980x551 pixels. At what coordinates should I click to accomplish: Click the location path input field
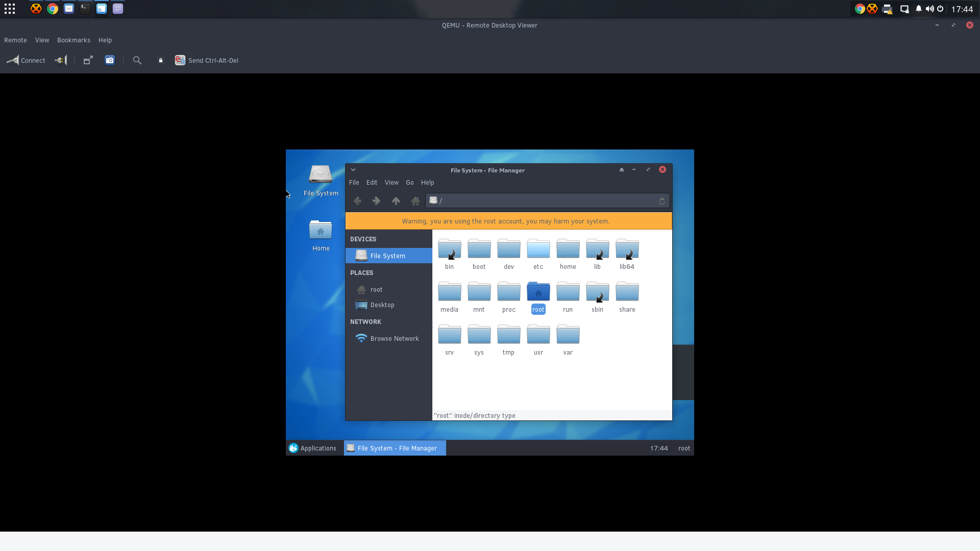(547, 201)
